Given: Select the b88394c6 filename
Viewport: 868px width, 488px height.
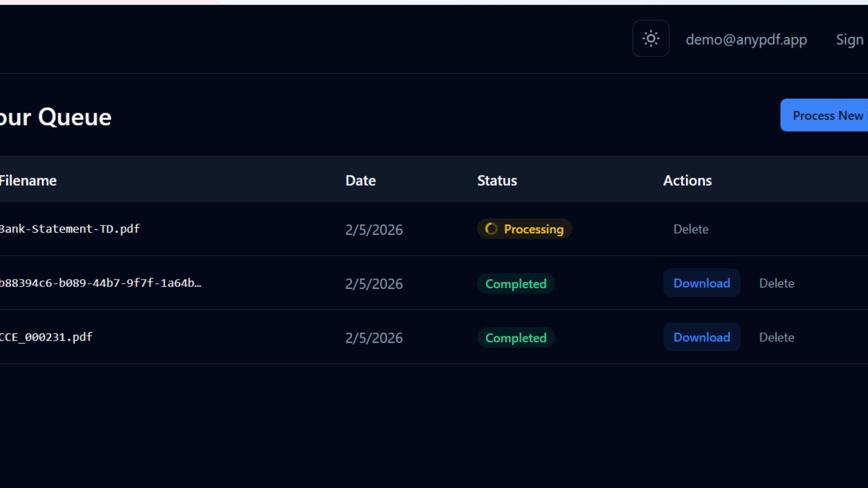Looking at the screenshot, I should click(x=100, y=283).
